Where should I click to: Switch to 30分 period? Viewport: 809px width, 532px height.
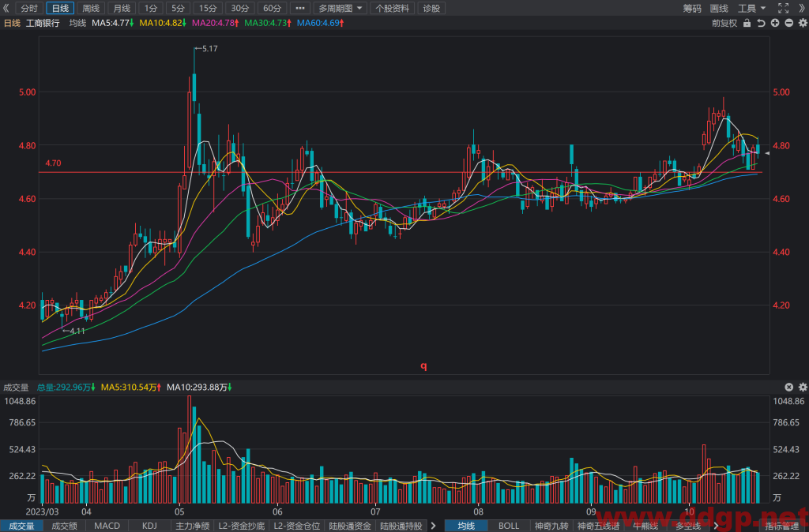(240, 8)
